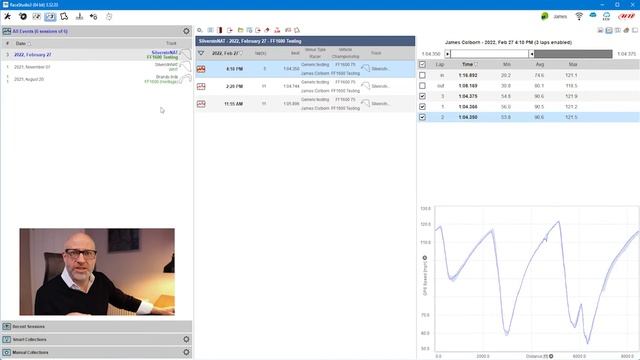
Task: Uncheck the lap 3 checkbox
Action: (422, 96)
